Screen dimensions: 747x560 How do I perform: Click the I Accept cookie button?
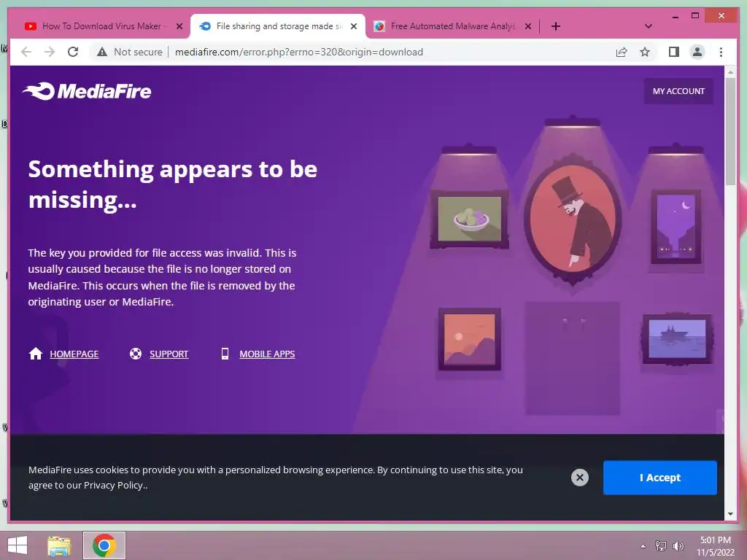659,478
